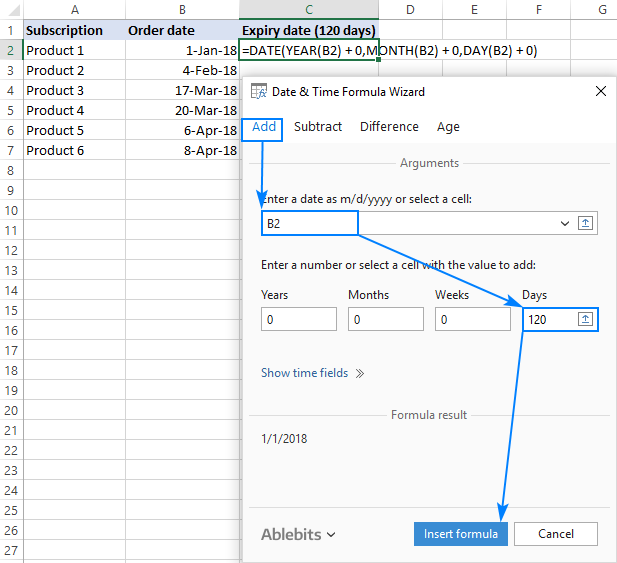Click the Weeks input box
Screen dimensions: 617x563
(472, 319)
